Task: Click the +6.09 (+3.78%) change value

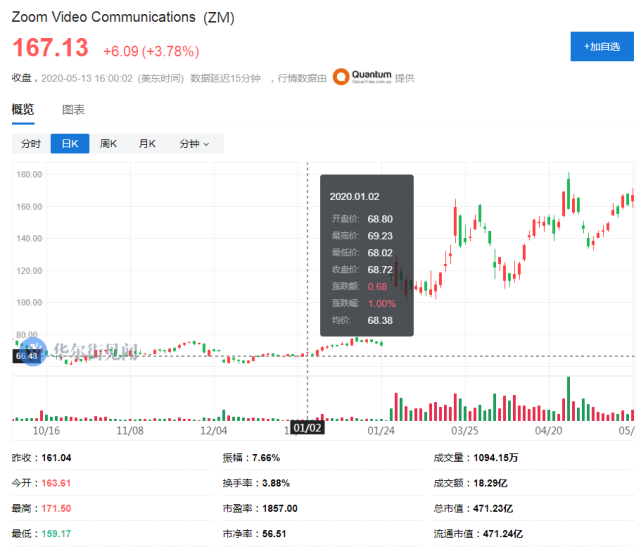Action: click(x=151, y=52)
